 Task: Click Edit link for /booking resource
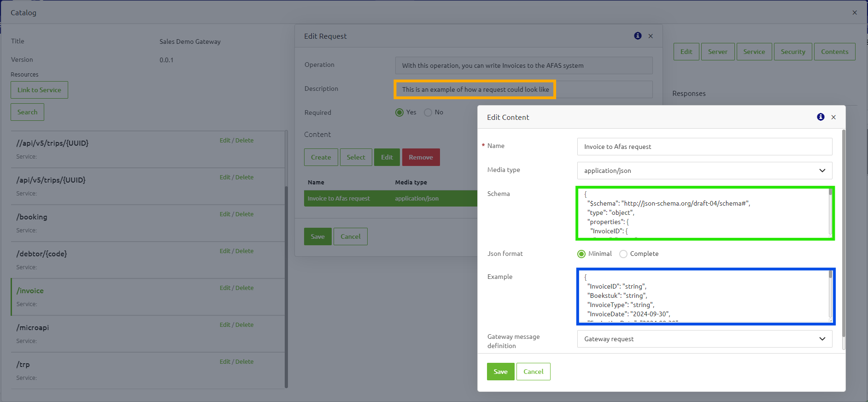click(225, 214)
